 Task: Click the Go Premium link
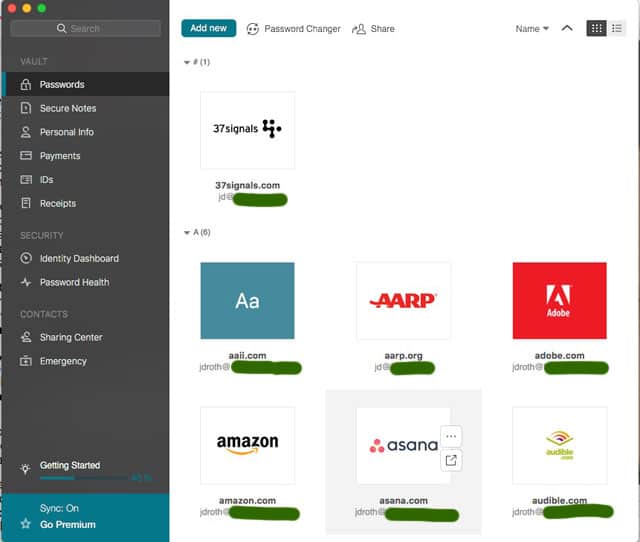[68, 524]
